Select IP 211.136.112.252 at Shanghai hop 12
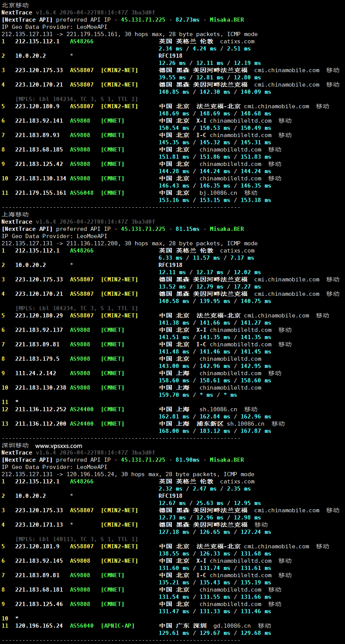The width and height of the screenshot is (345, 644). pyautogui.click(x=41, y=409)
